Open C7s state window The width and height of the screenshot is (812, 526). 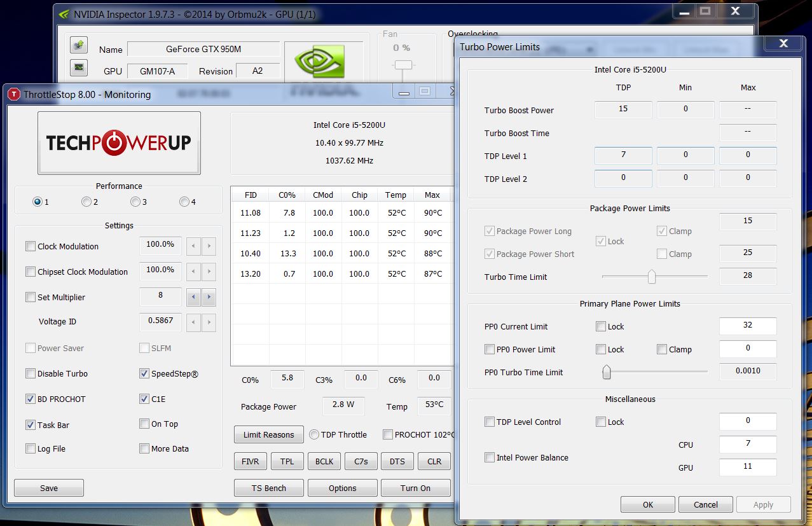[x=361, y=461]
